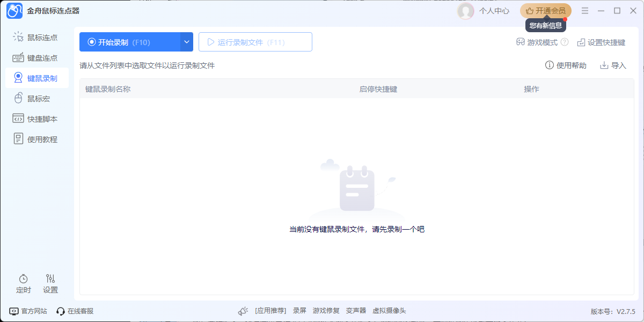Open the 快捷脚本 section

point(38,118)
